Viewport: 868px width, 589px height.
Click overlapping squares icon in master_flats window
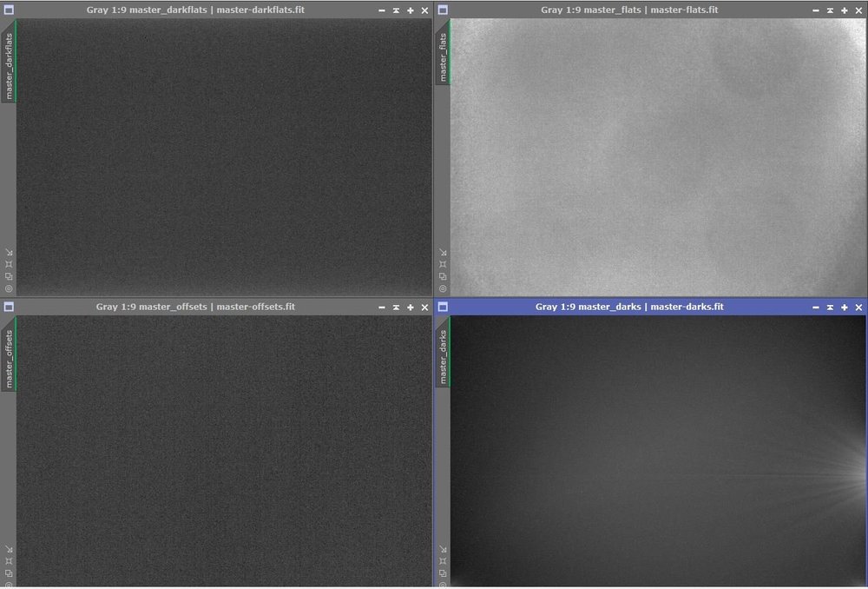[443, 276]
